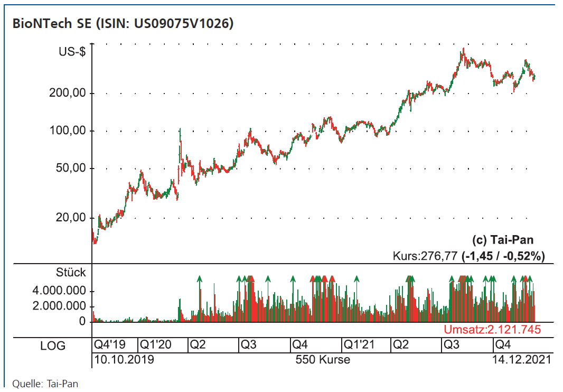Select the '4.000.000' volume axis label
This screenshot has height=392, width=563.
click(x=59, y=291)
